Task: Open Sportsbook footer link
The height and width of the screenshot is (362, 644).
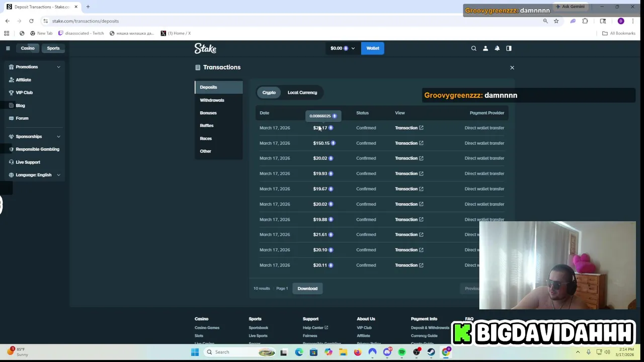Action: [258, 328]
